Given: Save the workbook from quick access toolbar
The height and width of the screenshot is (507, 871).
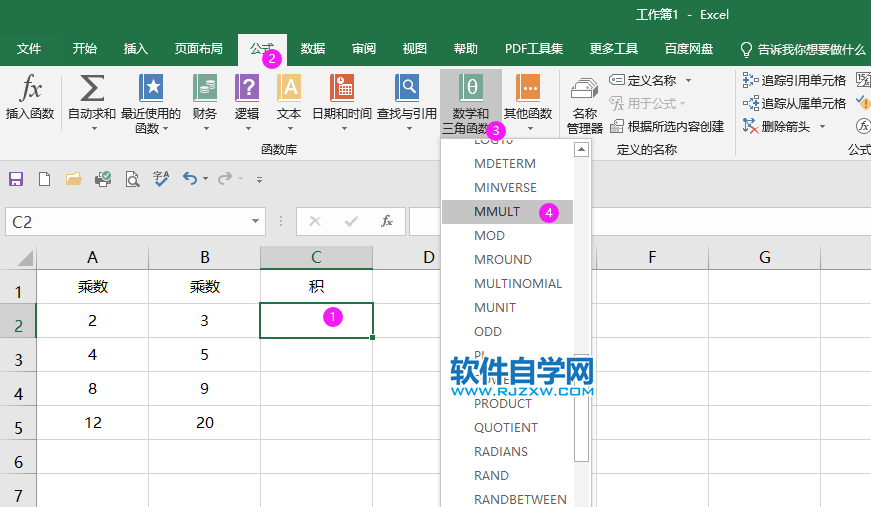Looking at the screenshot, I should pos(16,179).
